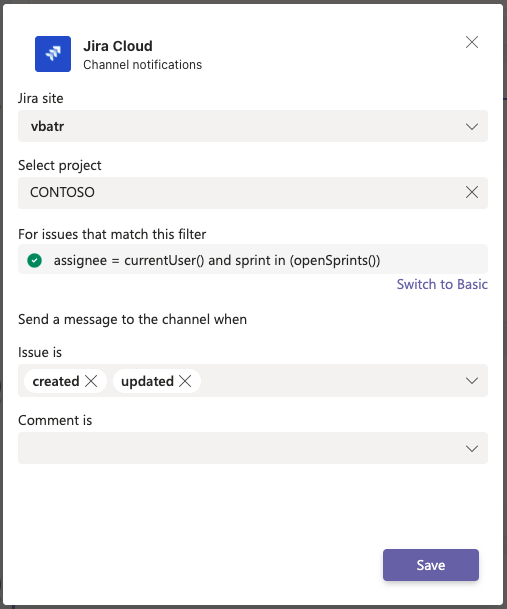Click the Select project label

(x=60, y=165)
